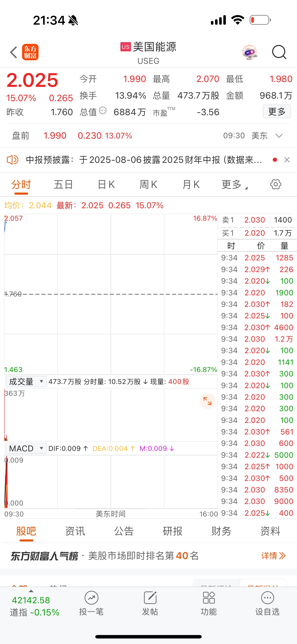Select the 股吧 tab
This screenshot has height=644, width=297.
pos(26,531)
